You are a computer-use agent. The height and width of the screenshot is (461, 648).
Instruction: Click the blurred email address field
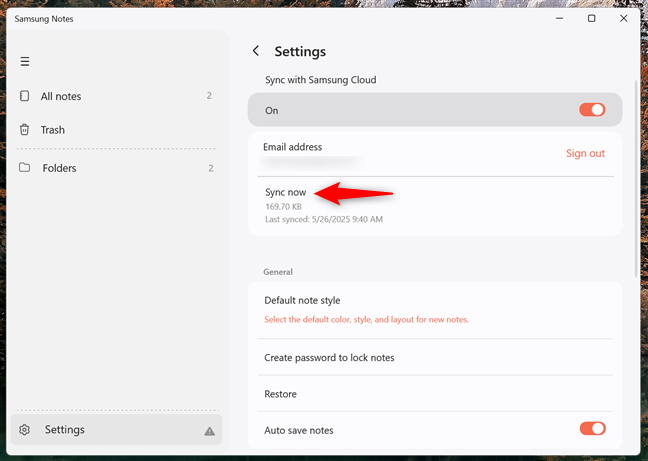click(x=311, y=162)
